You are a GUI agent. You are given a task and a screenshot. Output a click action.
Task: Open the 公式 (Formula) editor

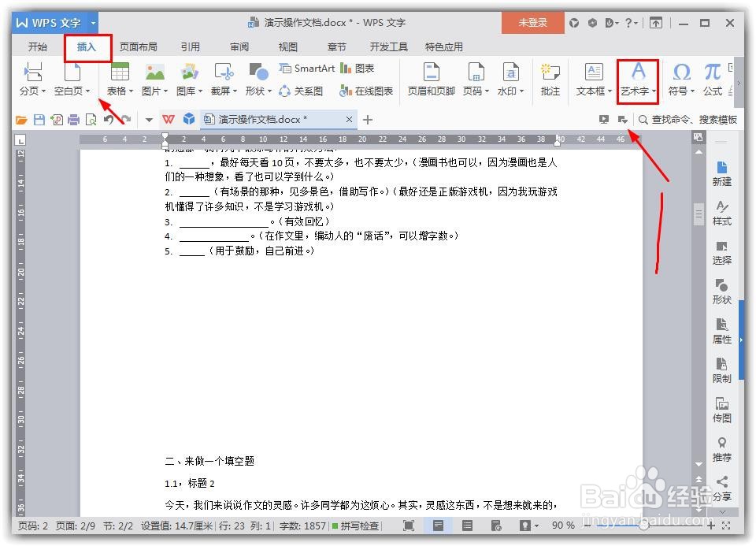pos(711,81)
